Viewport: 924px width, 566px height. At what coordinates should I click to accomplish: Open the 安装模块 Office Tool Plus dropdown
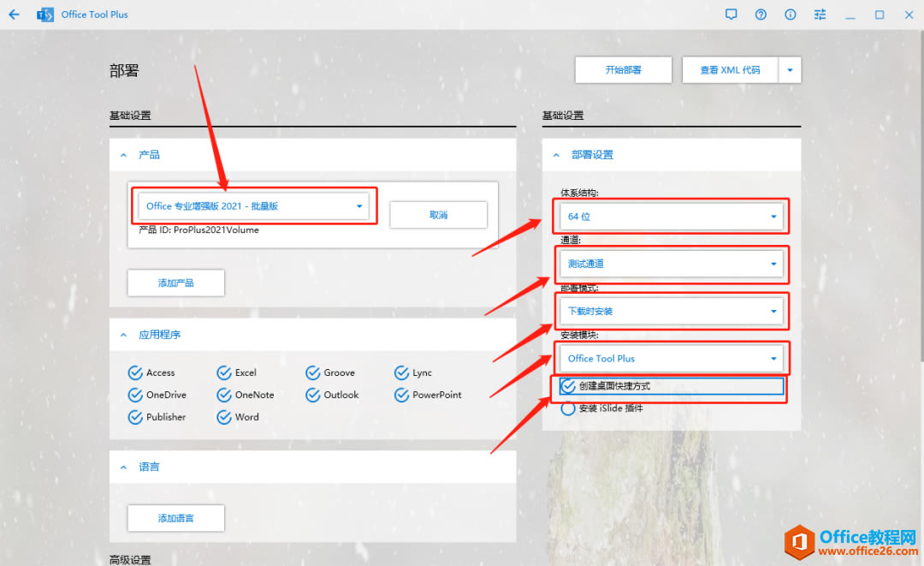pos(672,359)
